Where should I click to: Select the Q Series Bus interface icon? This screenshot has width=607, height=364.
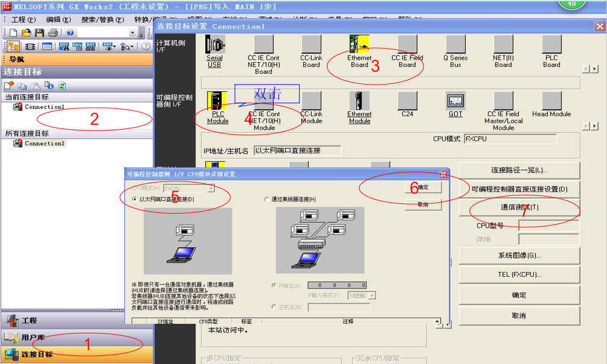(455, 52)
